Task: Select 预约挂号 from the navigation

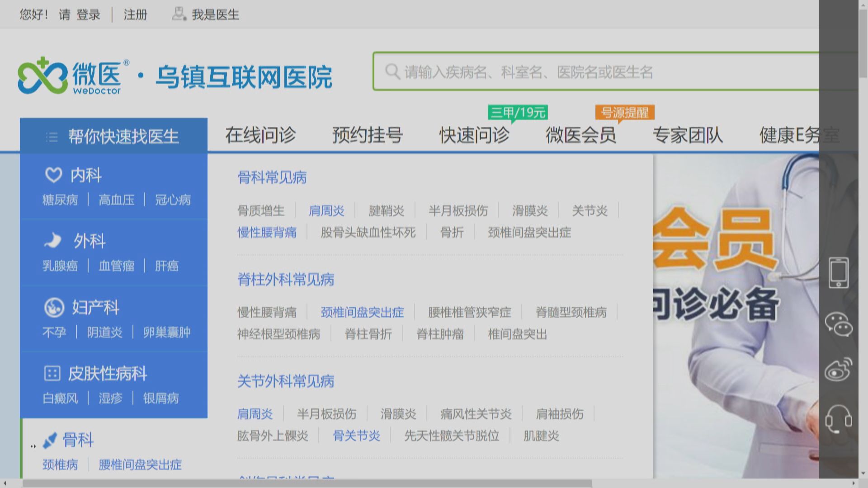Action: [x=368, y=135]
